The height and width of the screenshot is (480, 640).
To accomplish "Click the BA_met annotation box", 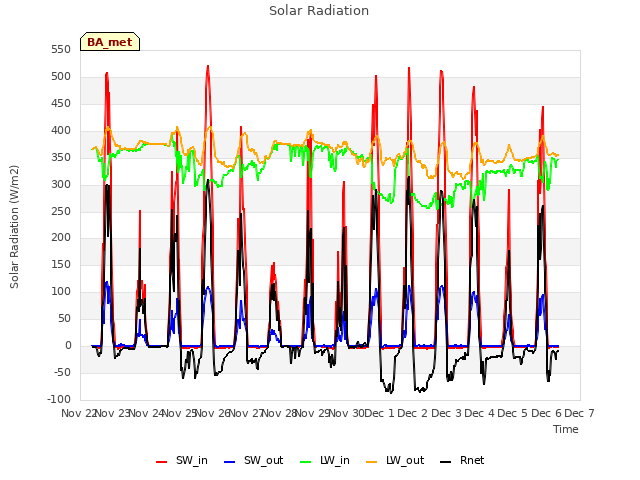I will click(110, 42).
